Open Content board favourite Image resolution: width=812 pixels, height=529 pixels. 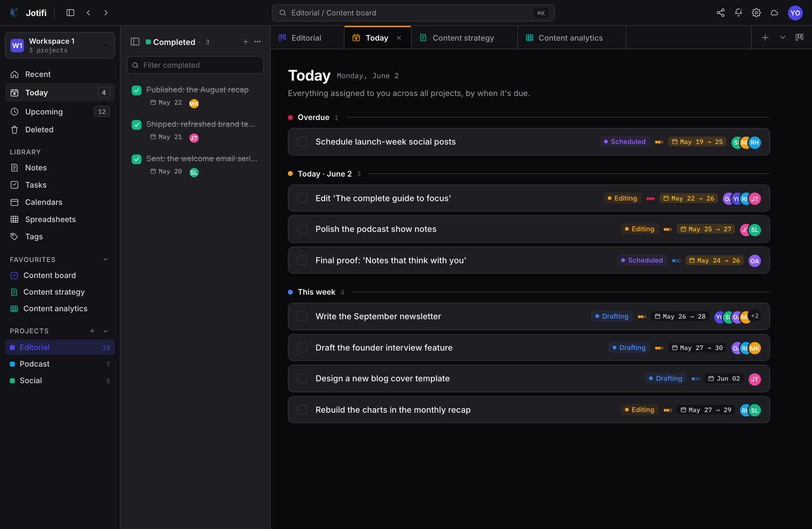coord(60,275)
